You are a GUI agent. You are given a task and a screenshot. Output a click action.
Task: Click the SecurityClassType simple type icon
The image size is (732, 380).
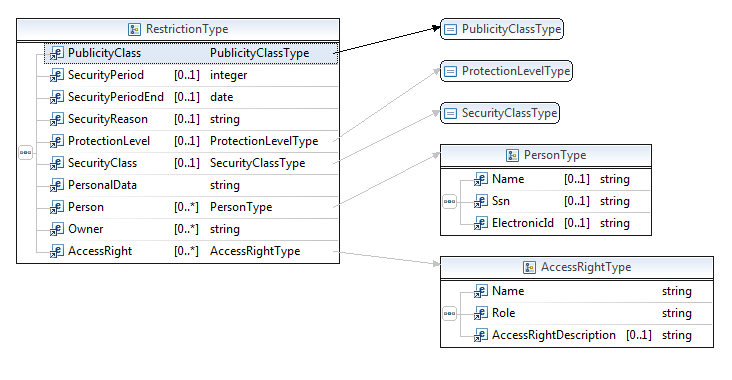coord(450,113)
